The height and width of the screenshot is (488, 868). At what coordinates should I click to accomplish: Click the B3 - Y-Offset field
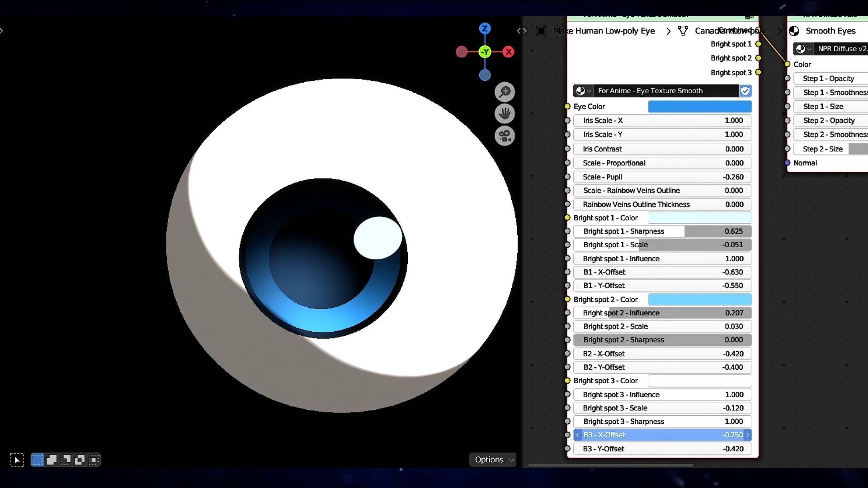[x=662, y=449]
